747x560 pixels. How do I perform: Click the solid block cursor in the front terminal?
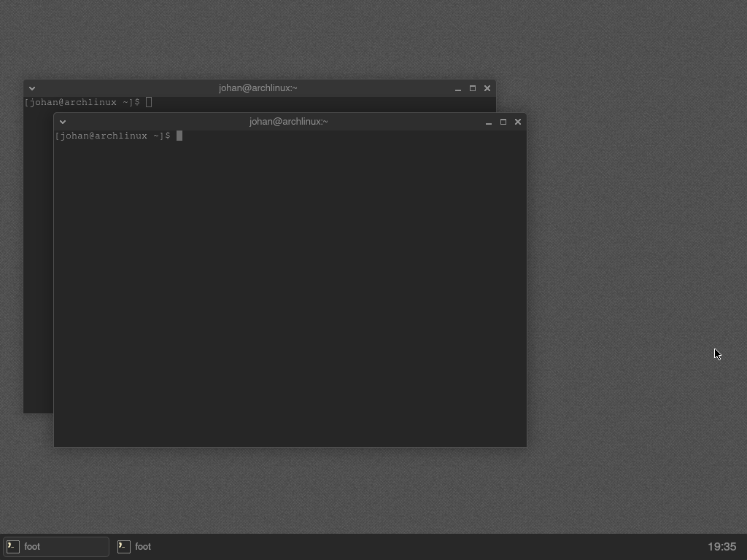[x=179, y=136]
